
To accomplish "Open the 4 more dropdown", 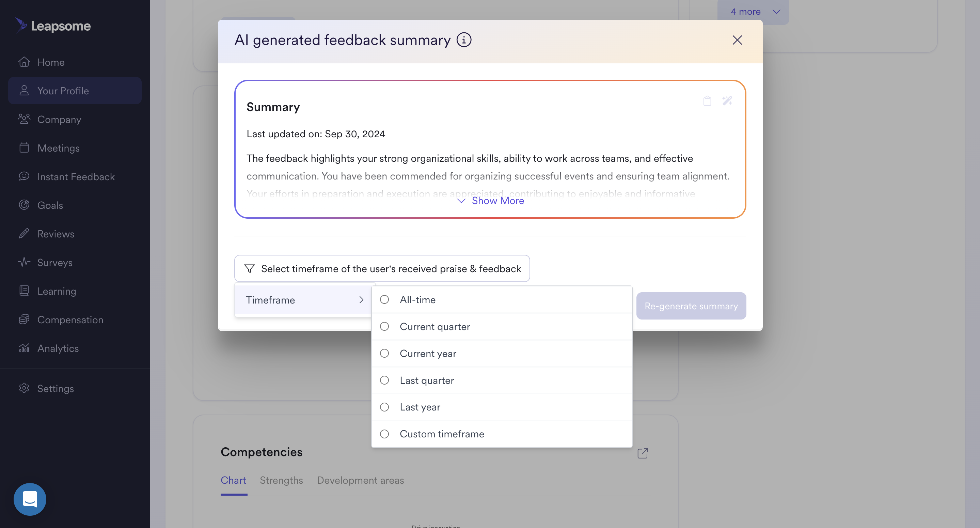I will click(x=753, y=12).
